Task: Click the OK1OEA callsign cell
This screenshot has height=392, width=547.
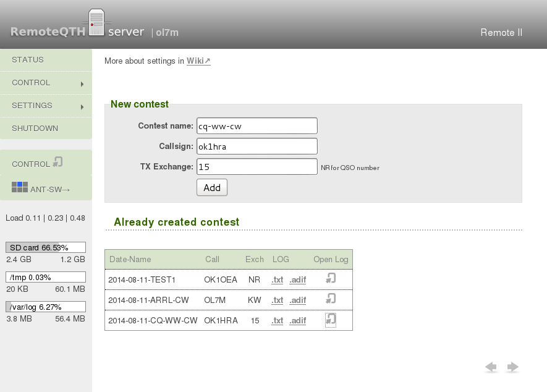Action: (221, 279)
